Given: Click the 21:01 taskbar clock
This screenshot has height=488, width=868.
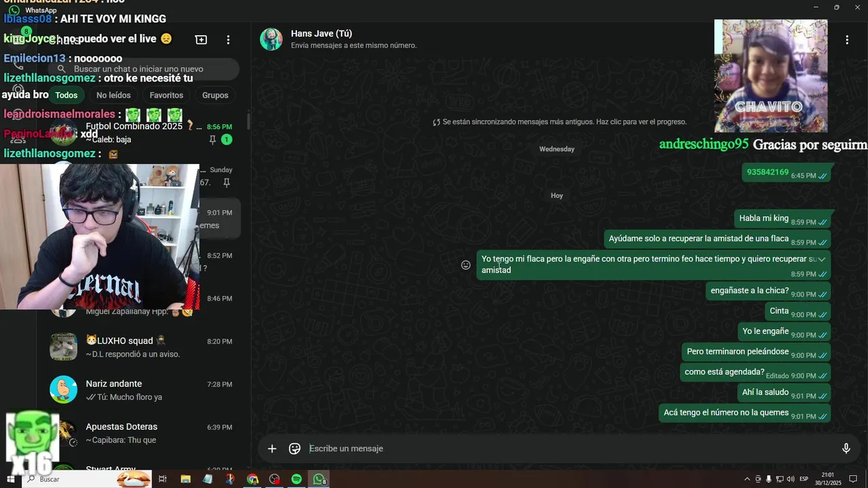Looking at the screenshot, I should click(x=827, y=479).
